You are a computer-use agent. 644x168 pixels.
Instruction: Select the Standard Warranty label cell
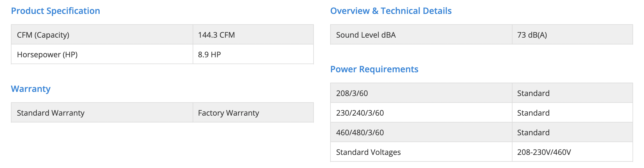51,113
